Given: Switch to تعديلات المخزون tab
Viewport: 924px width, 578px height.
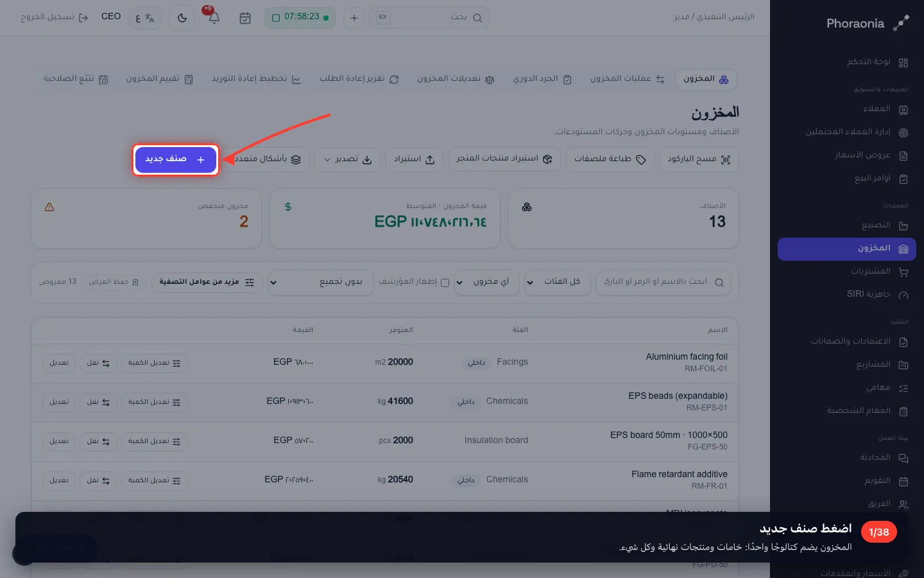Looking at the screenshot, I should [456, 79].
